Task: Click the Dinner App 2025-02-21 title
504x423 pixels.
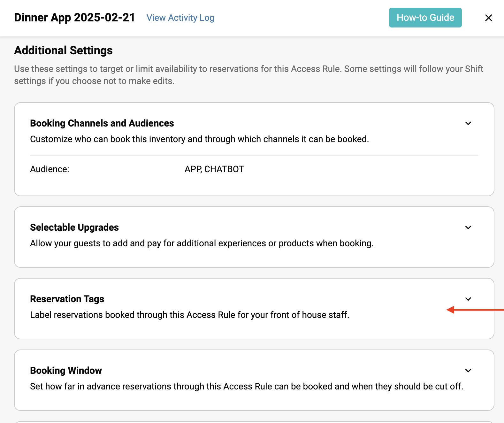Action: 74,18
